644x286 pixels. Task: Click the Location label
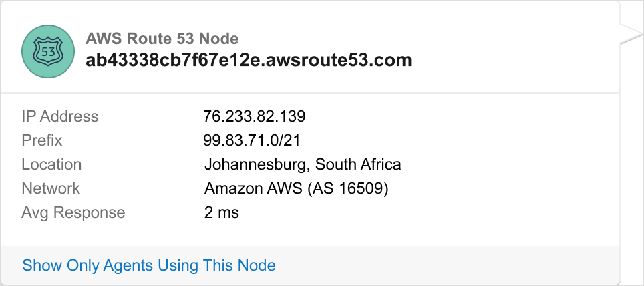tap(51, 164)
